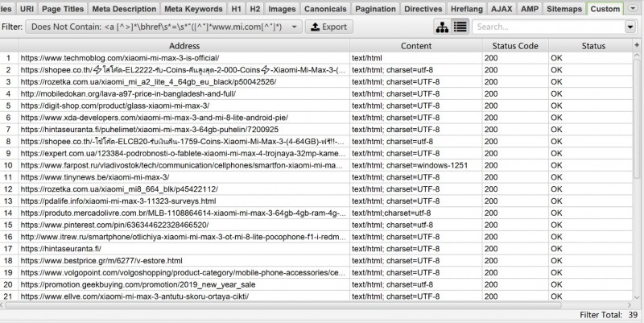Sort by the Status Code column header

(x=515, y=46)
